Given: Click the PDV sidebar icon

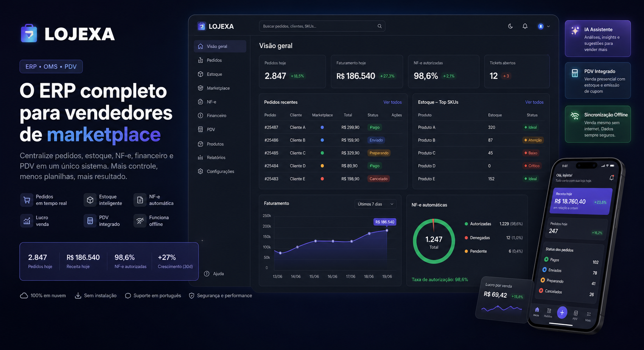Looking at the screenshot, I should (201, 130).
